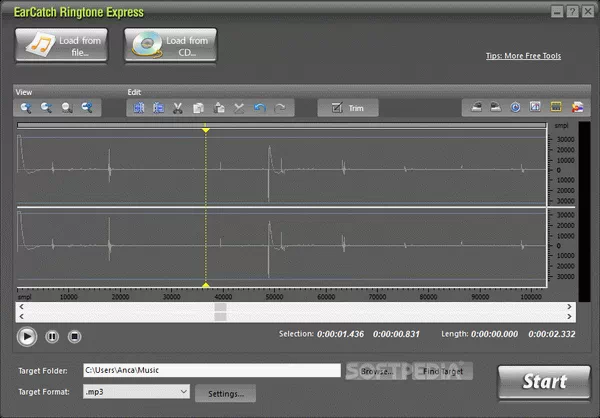Delete the selection with the X icon
This screenshot has width=600, height=418.
[x=239, y=108]
